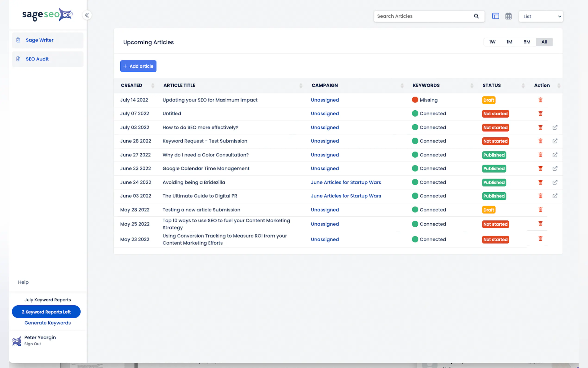Collapse the sidebar with double-chevron icon
Screen dimensions: 588x368
pos(87,15)
